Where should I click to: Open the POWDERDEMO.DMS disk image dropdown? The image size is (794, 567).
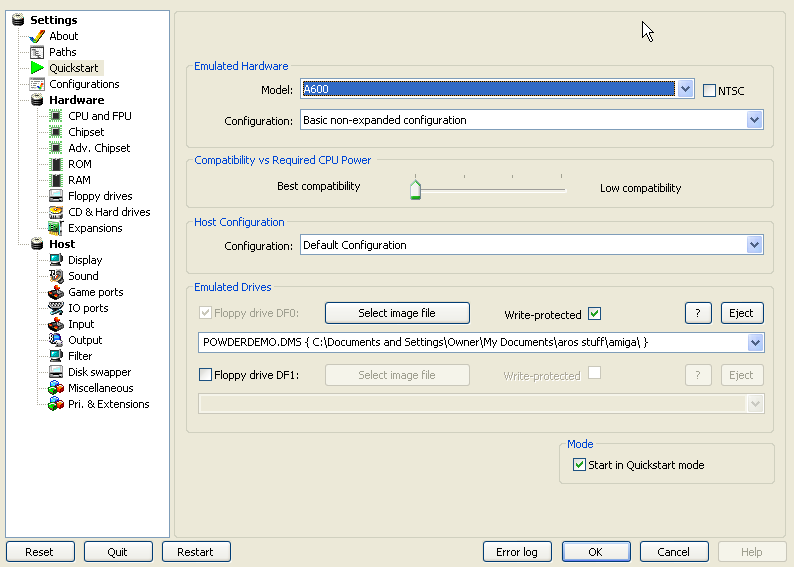(755, 343)
